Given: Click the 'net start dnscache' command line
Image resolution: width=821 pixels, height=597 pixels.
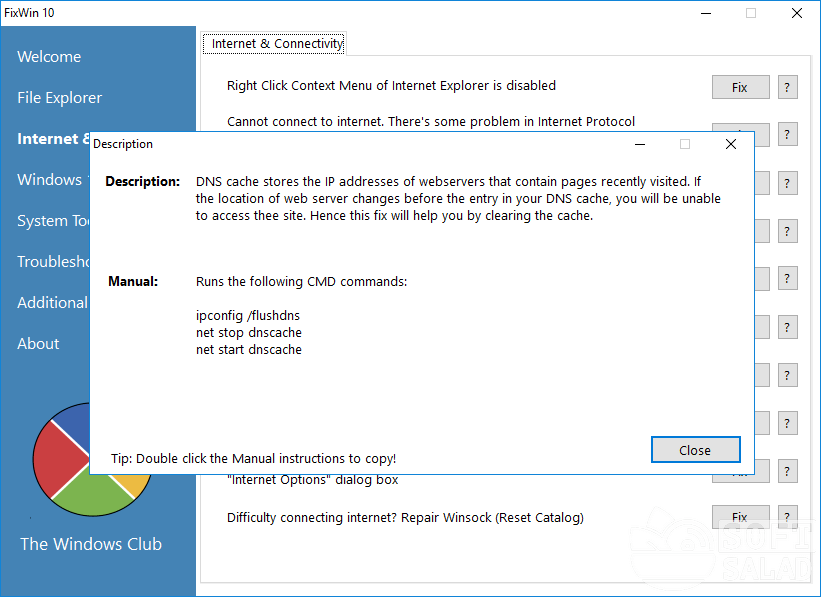Looking at the screenshot, I should [249, 350].
